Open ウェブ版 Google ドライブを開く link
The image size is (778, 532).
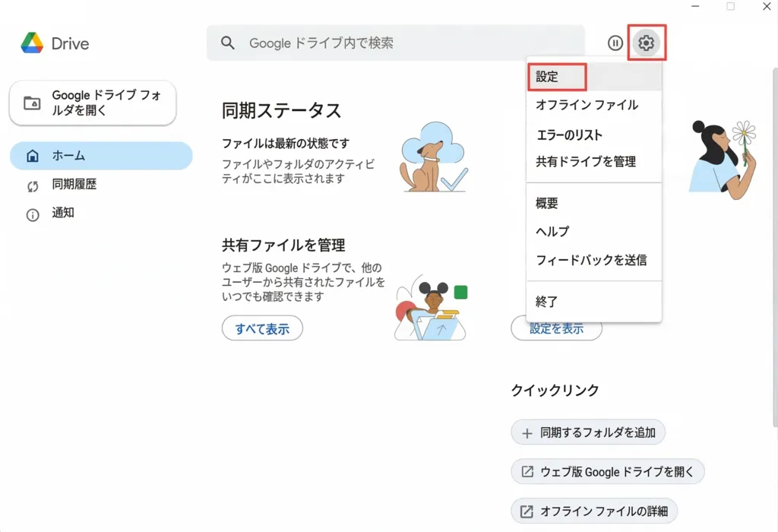[608, 472]
